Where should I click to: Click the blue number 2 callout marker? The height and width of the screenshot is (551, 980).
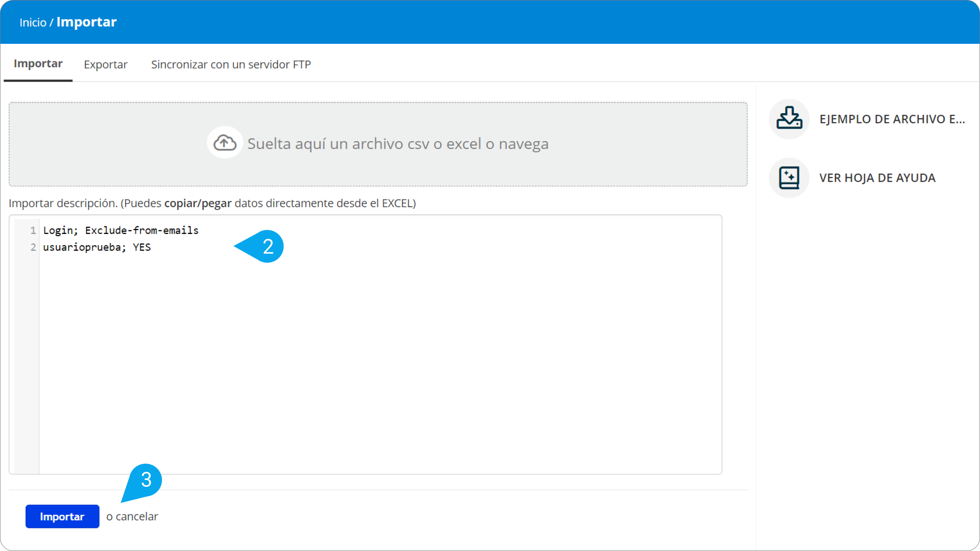tap(267, 246)
